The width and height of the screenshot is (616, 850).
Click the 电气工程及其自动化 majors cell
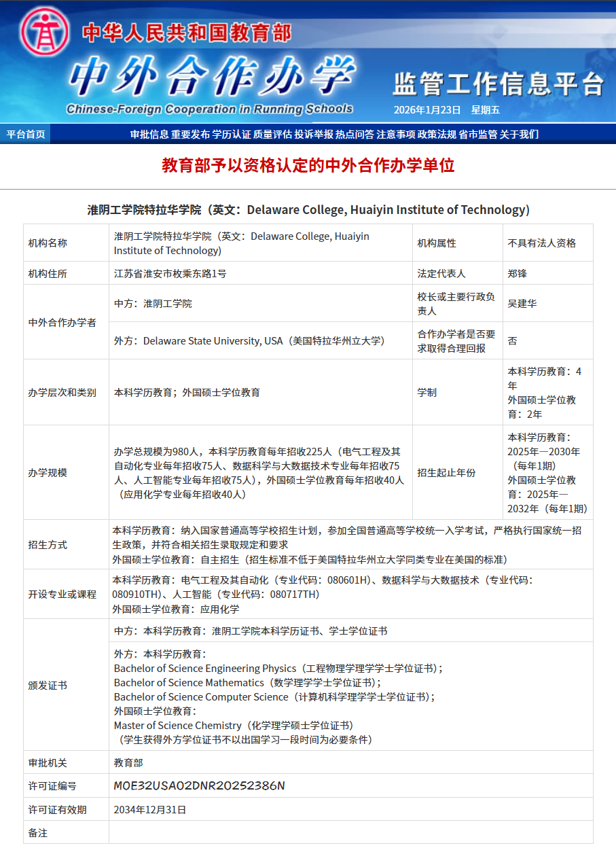coord(351,594)
